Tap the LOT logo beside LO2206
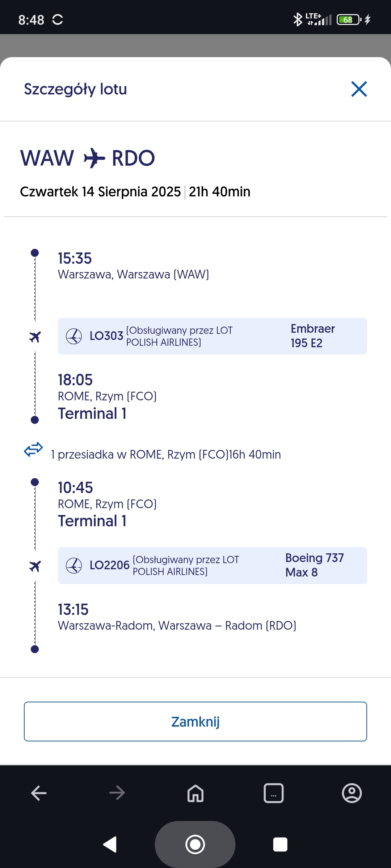 [x=74, y=566]
